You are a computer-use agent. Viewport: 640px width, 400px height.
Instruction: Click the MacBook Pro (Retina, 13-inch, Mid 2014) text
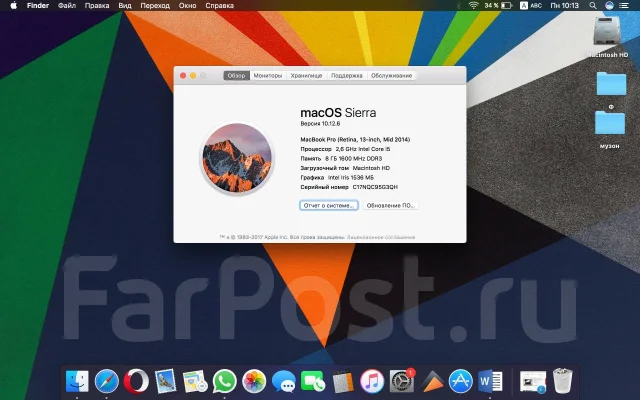355,139
